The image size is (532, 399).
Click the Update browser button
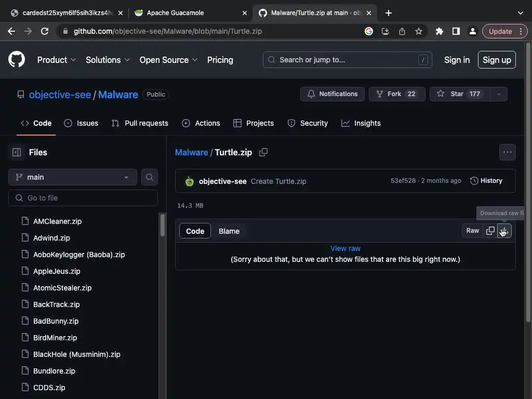coord(500,31)
